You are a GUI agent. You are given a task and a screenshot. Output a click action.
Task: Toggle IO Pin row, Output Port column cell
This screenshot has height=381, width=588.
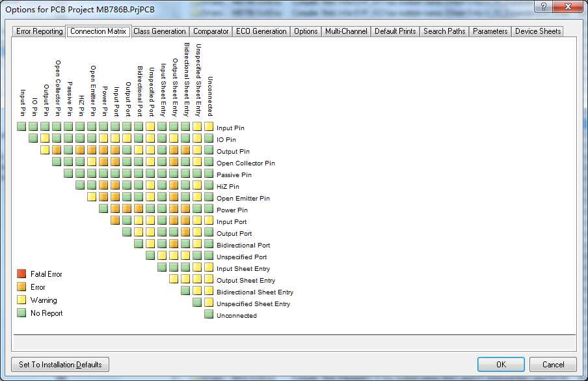127,138
